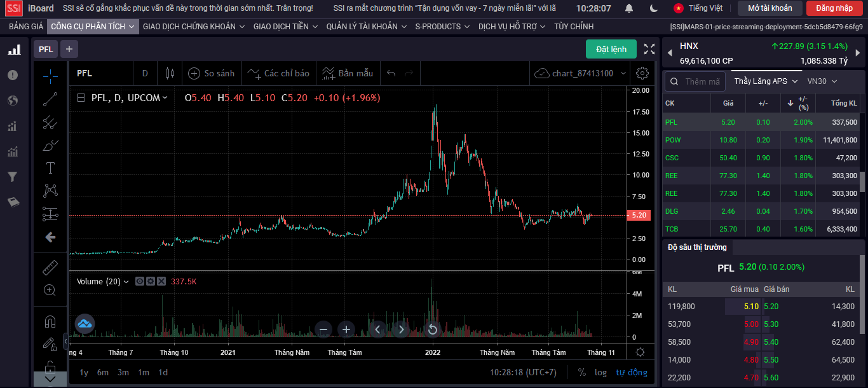Screen dimensions: 868x388
Task: Hide the Volume indicator eye icon
Action: [140, 281]
